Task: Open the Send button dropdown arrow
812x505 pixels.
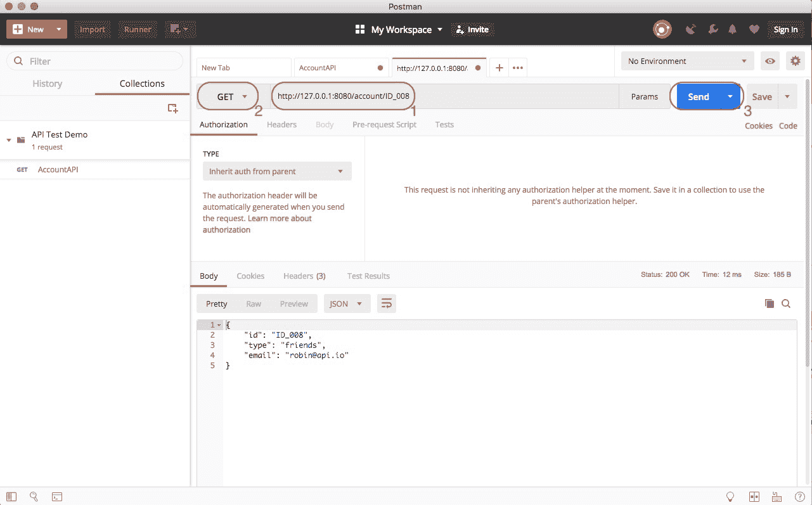Action: pos(730,97)
